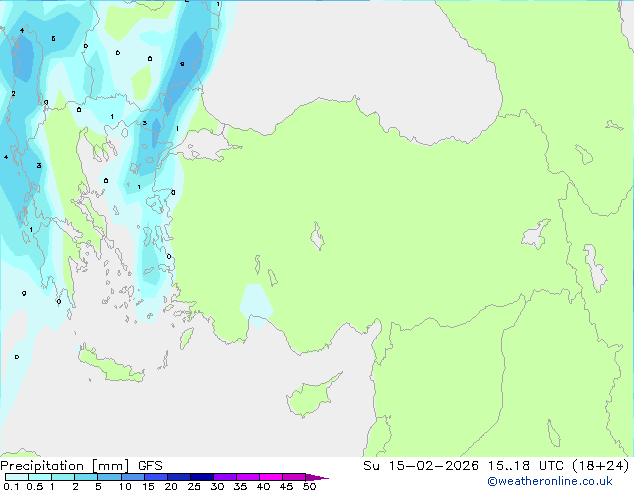
Task: Click the '(18+24)' forecast run label
Action: 601,466
